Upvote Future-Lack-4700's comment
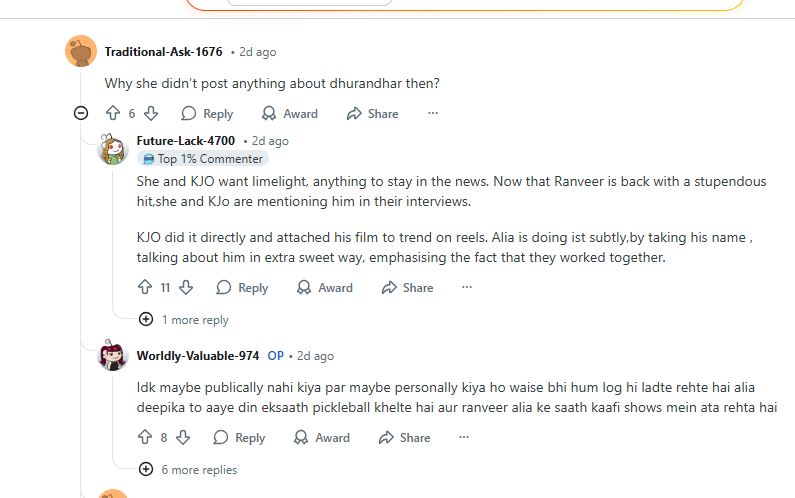 coord(145,288)
